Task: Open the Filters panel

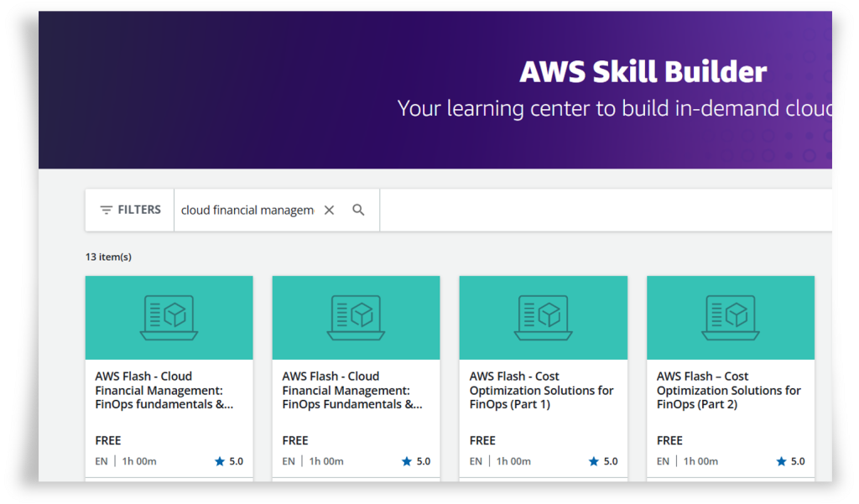Action: 130,210
